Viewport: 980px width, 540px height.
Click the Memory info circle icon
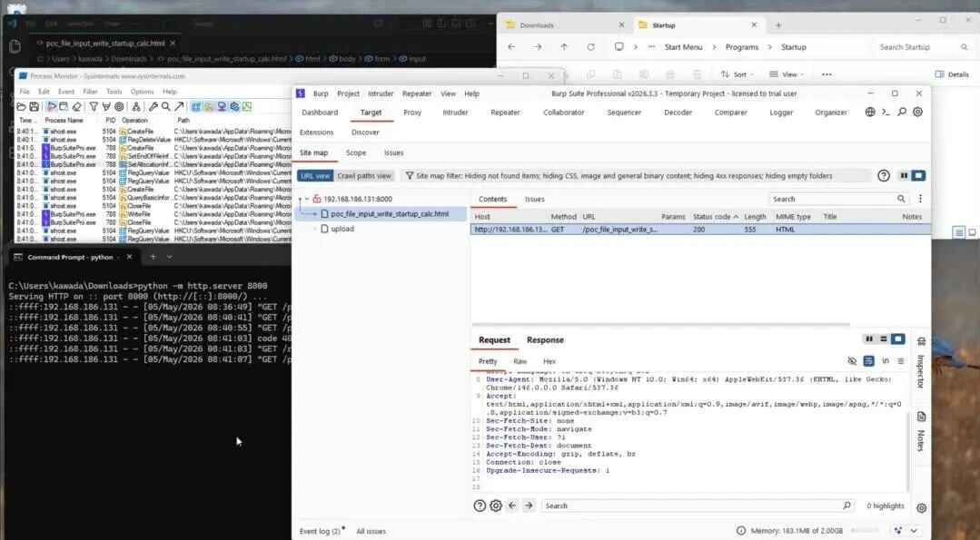[x=740, y=531]
